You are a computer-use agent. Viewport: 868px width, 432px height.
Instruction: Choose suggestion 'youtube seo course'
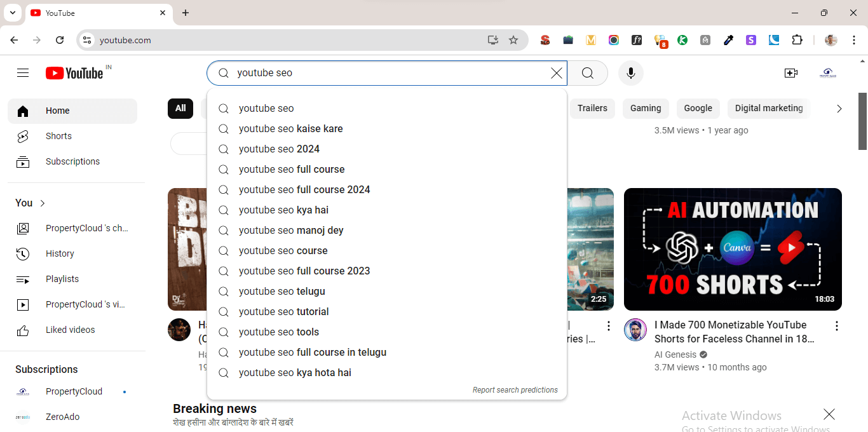[x=387, y=251]
